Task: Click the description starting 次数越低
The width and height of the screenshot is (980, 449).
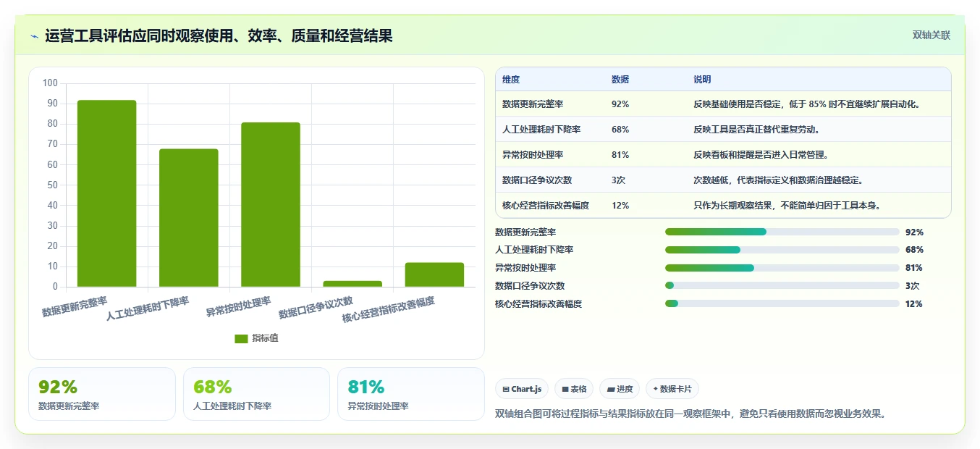Action: pyautogui.click(x=778, y=180)
